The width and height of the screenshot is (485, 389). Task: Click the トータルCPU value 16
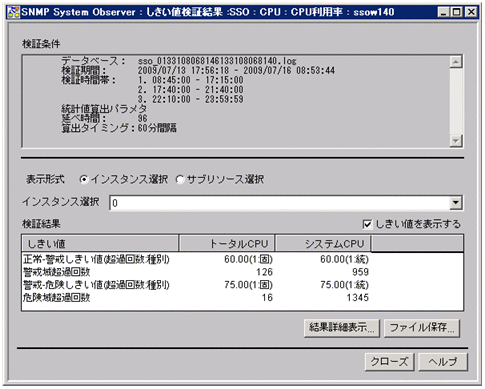pyautogui.click(x=267, y=298)
